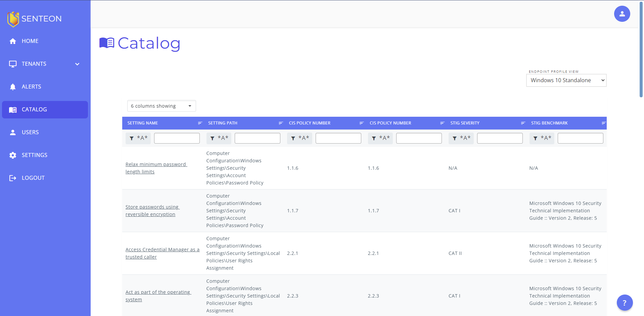Open the Settings menu item

click(x=34, y=155)
